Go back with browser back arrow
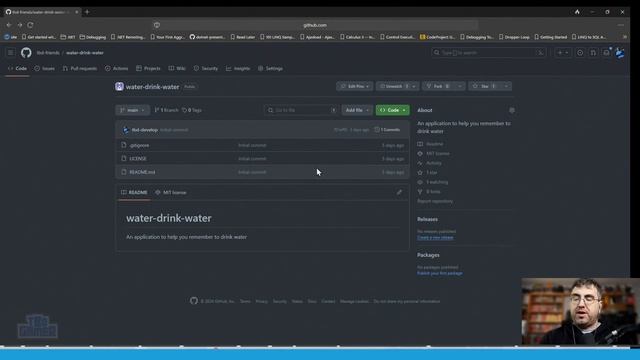The image size is (640, 360). (x=9, y=25)
